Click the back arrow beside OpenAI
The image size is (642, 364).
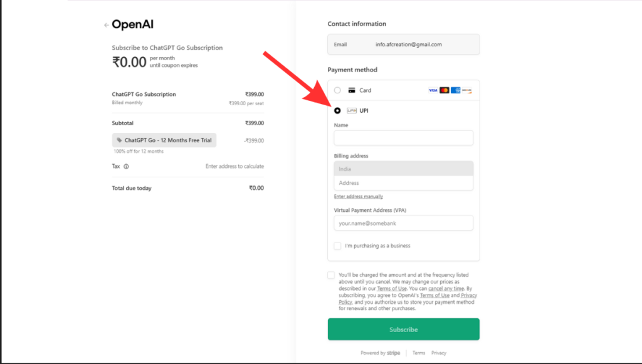(107, 24)
